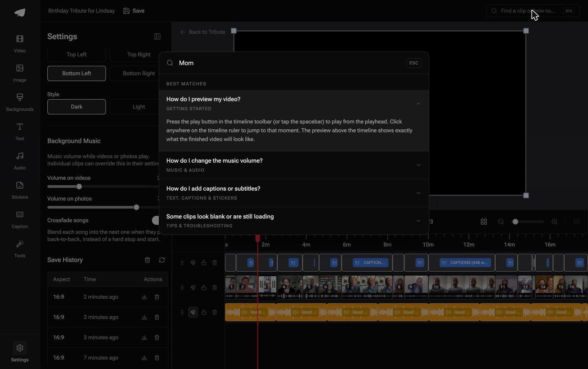
Task: Select video clip thumbnail number 10
Action: pos(461,287)
